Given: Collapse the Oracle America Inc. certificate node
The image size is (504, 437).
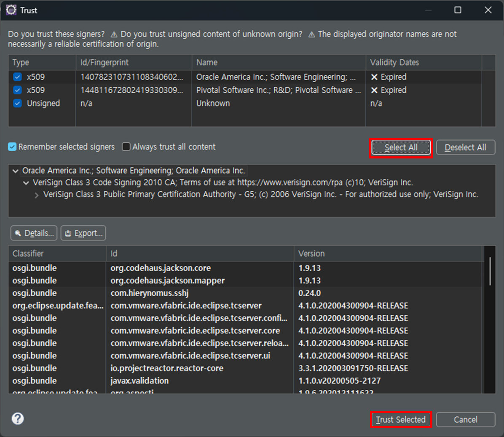Looking at the screenshot, I should coord(16,171).
